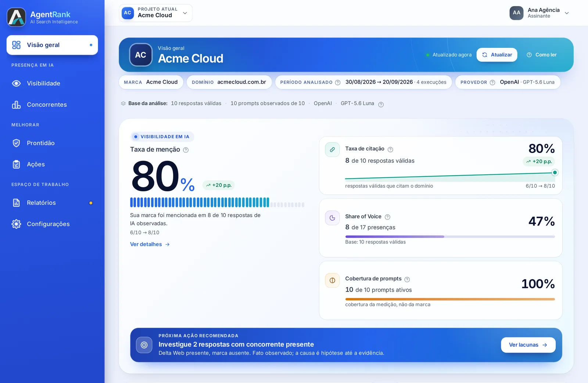Click the help icon beside Cobertura de prompts
588x383 pixels.
point(407,280)
